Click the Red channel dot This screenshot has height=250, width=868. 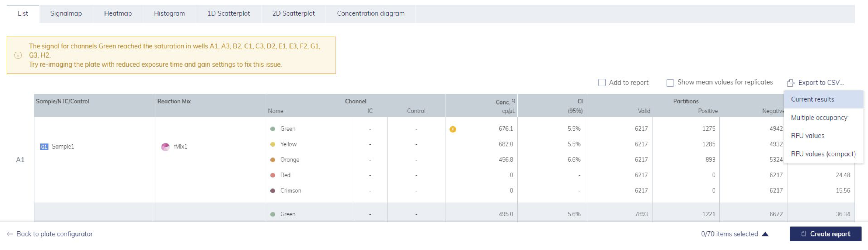(x=273, y=175)
